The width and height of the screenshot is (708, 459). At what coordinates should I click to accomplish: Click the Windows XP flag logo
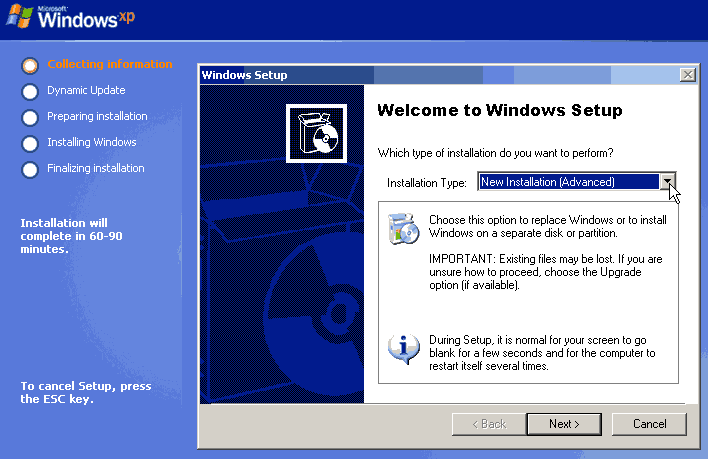click(19, 16)
